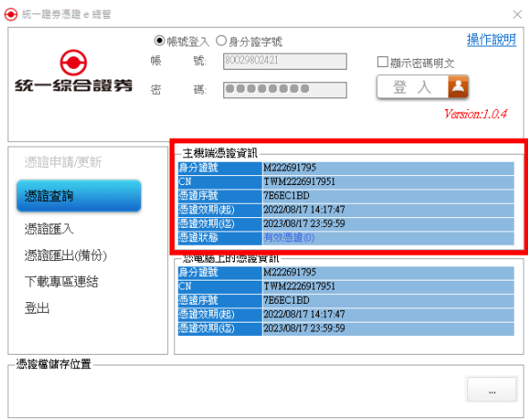
Task: Open 下載專區連結 in side menu
Action: point(62,281)
